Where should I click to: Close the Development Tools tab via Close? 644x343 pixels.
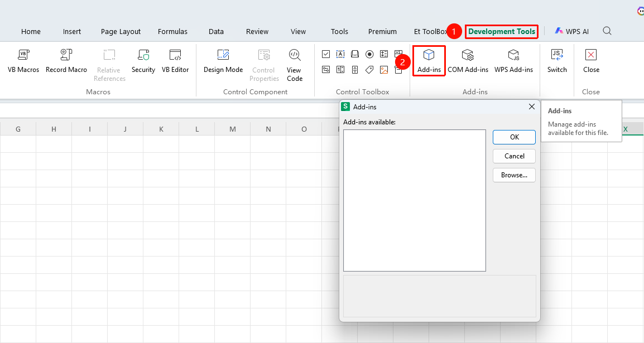coord(591,61)
